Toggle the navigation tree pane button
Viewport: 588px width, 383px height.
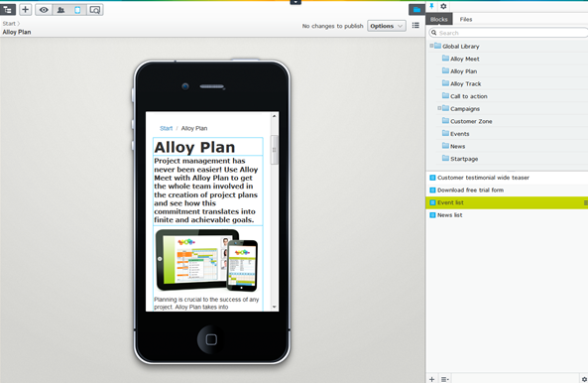8,9
